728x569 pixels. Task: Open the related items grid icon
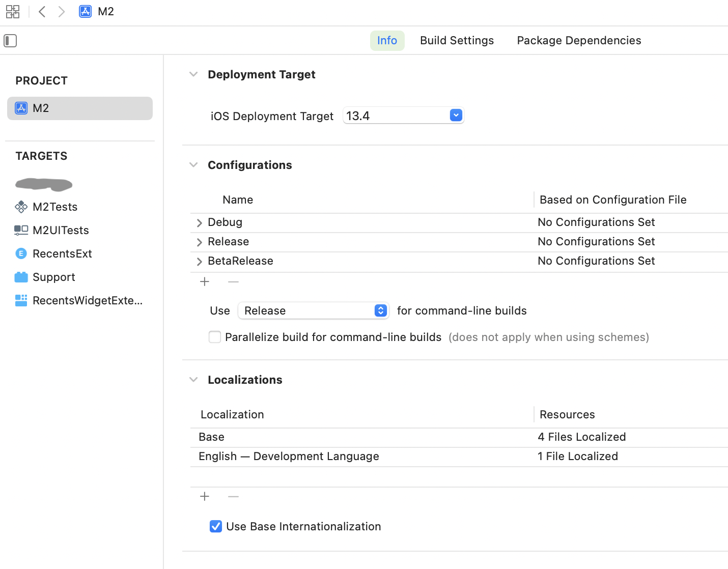[13, 12]
